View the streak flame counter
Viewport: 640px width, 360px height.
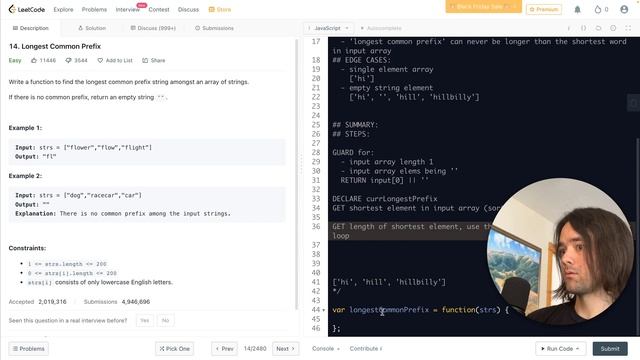coord(601,9)
